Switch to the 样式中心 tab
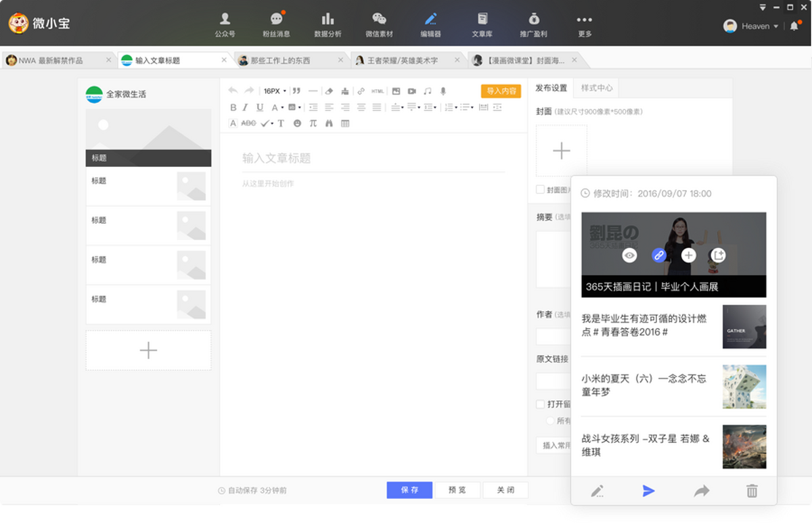The image size is (812, 524). coord(596,88)
